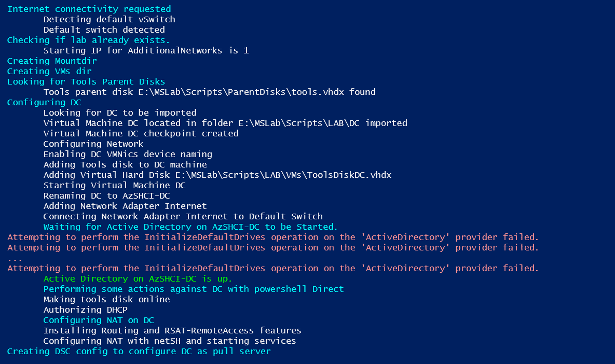Click the tools.vhdx found path line
This screenshot has width=615, height=364.
210,92
